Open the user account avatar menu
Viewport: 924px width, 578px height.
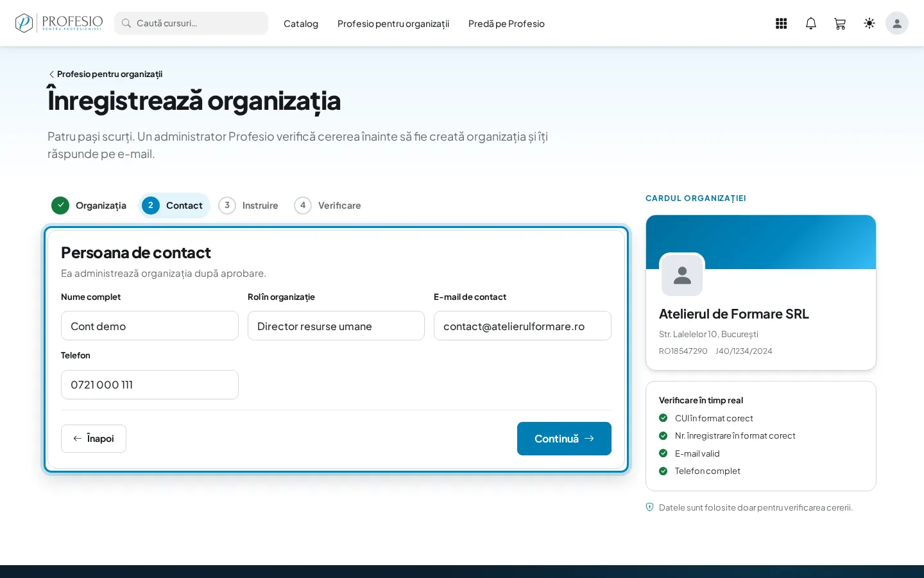897,23
